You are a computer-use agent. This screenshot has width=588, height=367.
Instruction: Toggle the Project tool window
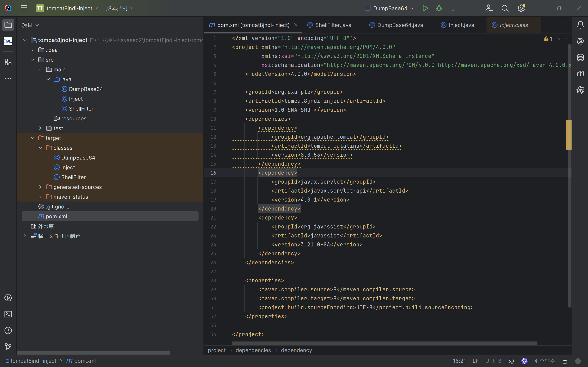(8, 25)
